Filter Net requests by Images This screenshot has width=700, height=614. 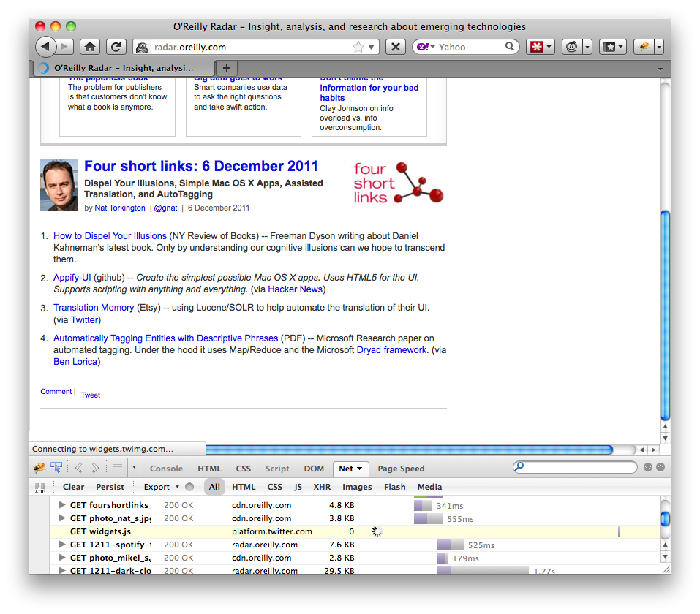[357, 487]
